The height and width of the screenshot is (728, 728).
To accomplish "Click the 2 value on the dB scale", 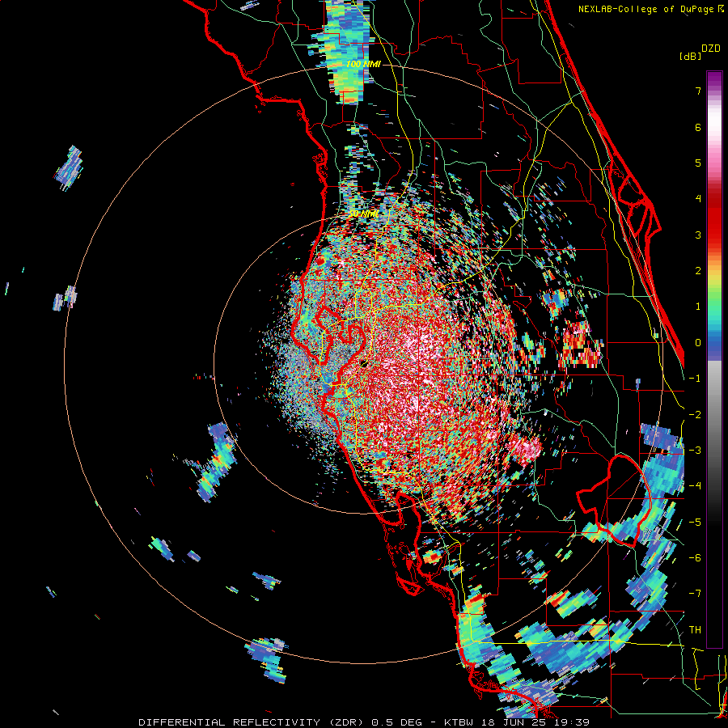I will point(698,271).
